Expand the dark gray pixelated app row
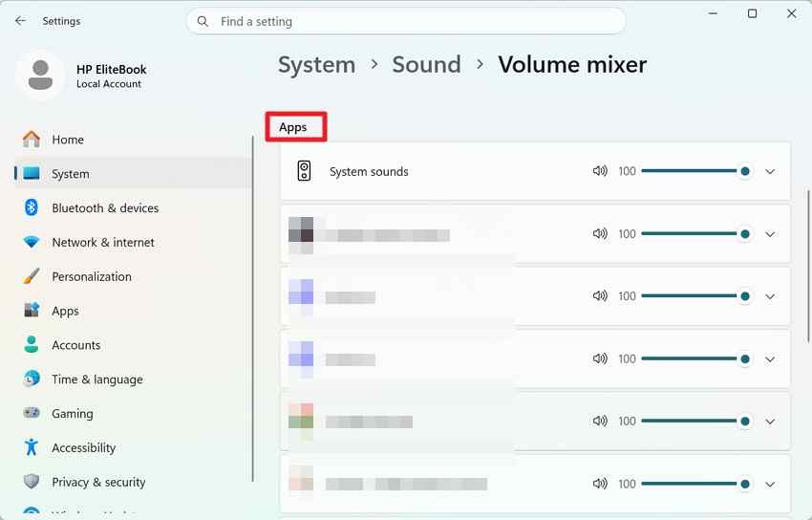The height and width of the screenshot is (520, 812). tap(770, 234)
